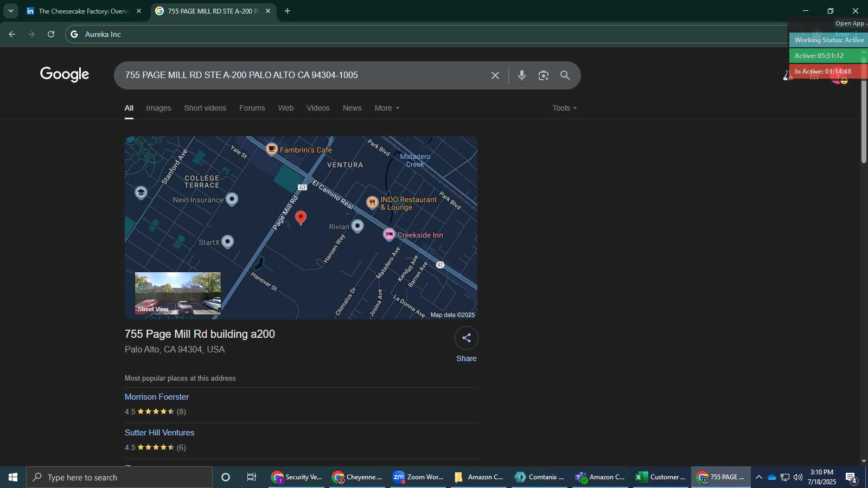Viewport: 868px width, 488px height.
Task: Switch to News results tab
Action: tap(352, 108)
